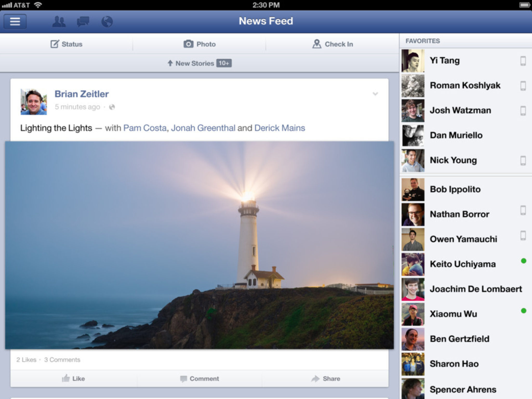532x399 pixels.
Task: Tap Dan Muriello's avatar thumbnail
Action: tap(413, 136)
